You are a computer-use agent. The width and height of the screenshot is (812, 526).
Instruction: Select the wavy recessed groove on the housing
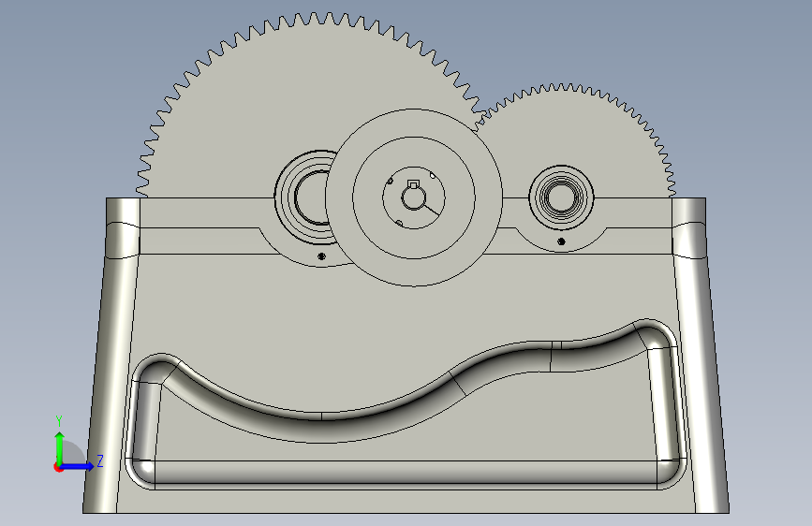[x=406, y=405]
